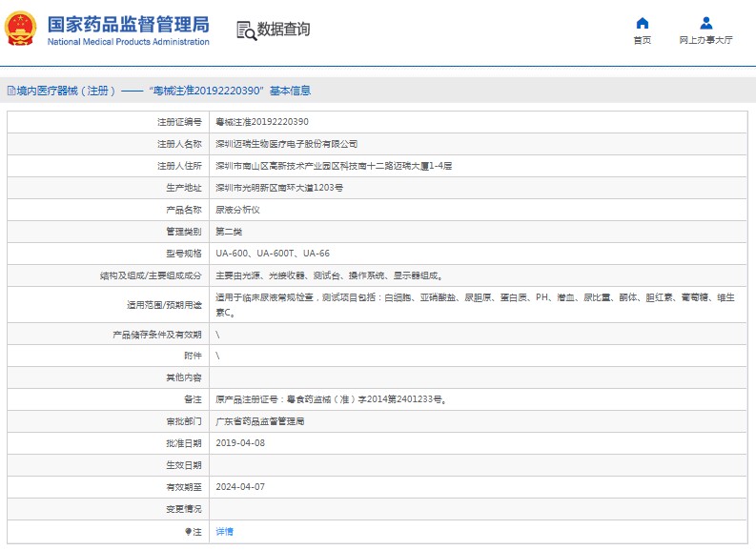This screenshot has width=756, height=550.
Task: Open the 首页 text label
Action: tap(642, 40)
